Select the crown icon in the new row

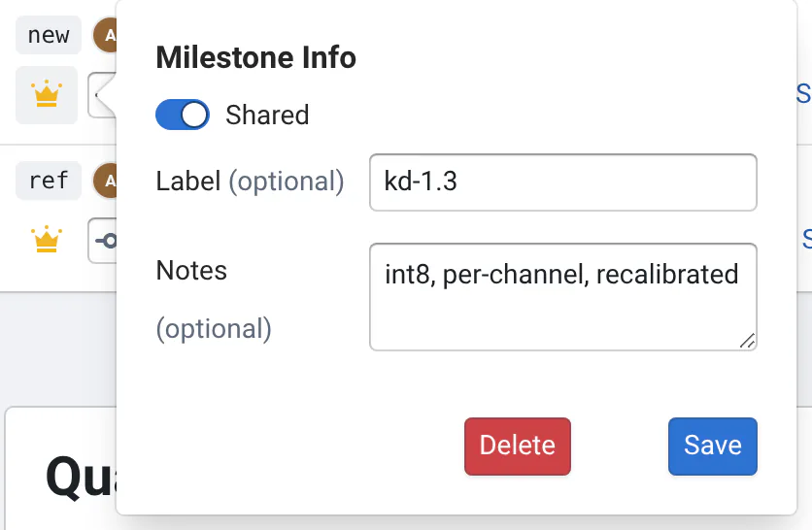pyautogui.click(x=47, y=95)
